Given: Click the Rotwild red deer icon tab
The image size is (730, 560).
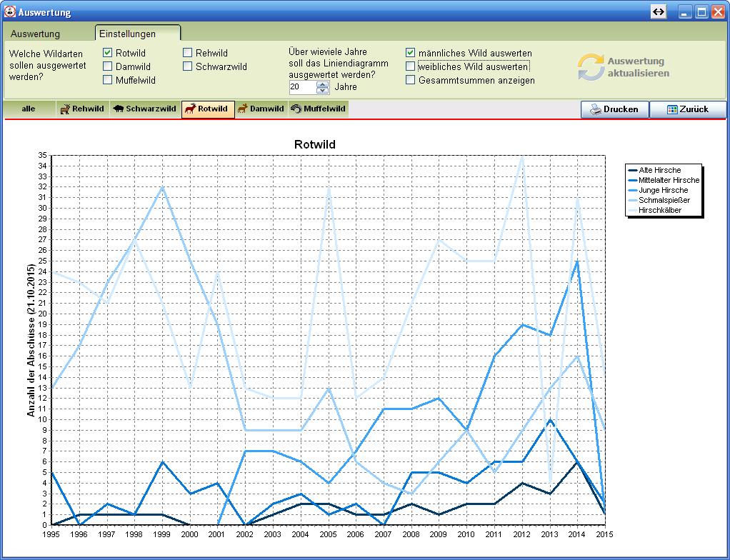Looking at the screenshot, I should click(208, 109).
